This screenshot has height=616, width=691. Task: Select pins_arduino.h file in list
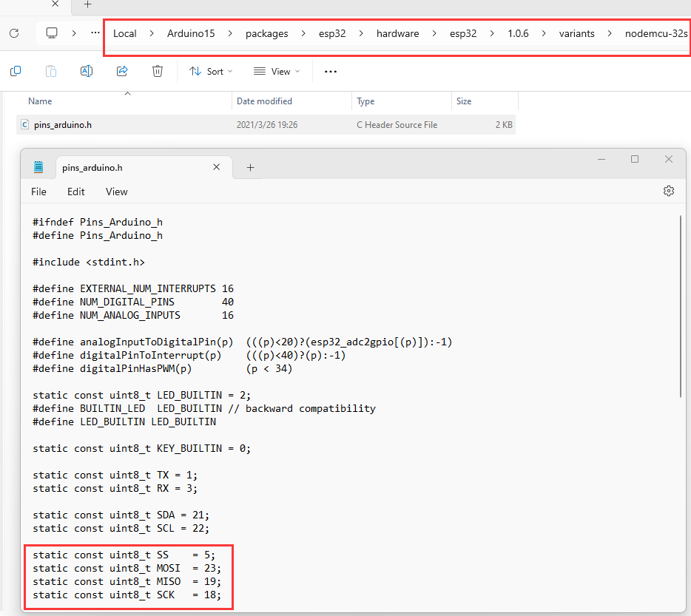tap(63, 125)
